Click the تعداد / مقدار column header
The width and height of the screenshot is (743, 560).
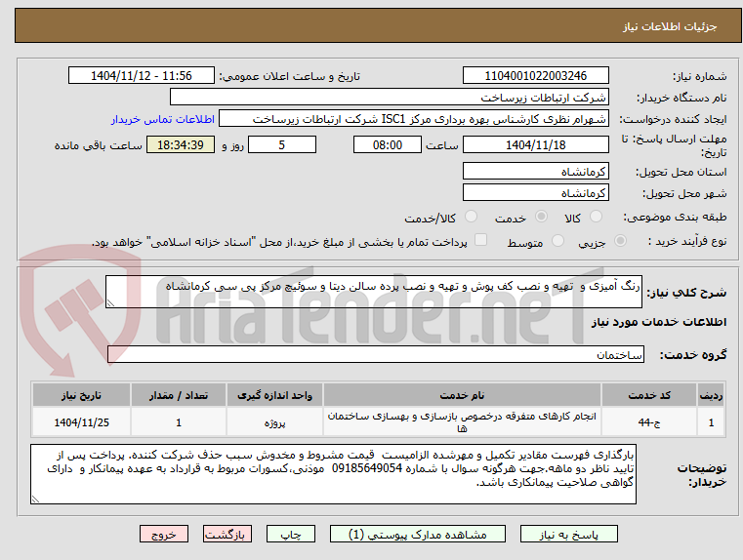178,395
